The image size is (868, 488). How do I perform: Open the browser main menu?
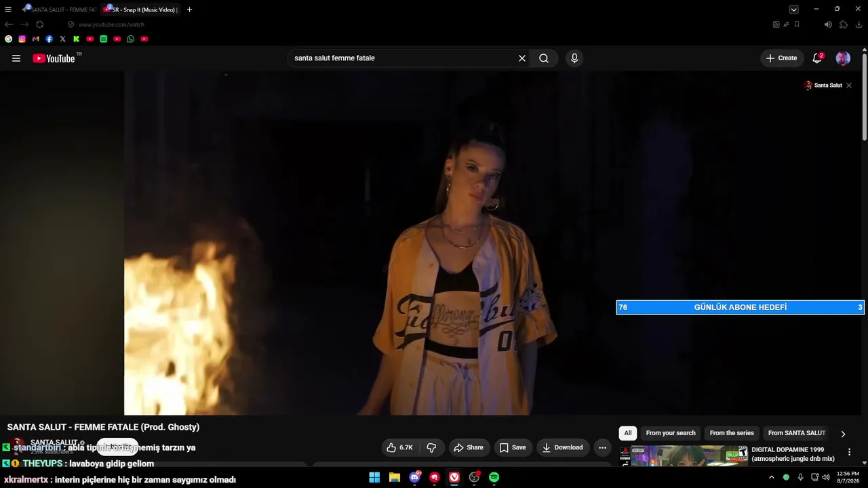coord(8,9)
